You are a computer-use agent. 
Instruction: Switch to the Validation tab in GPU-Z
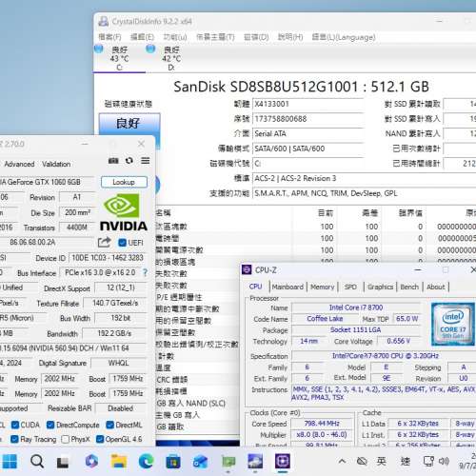click(x=56, y=164)
